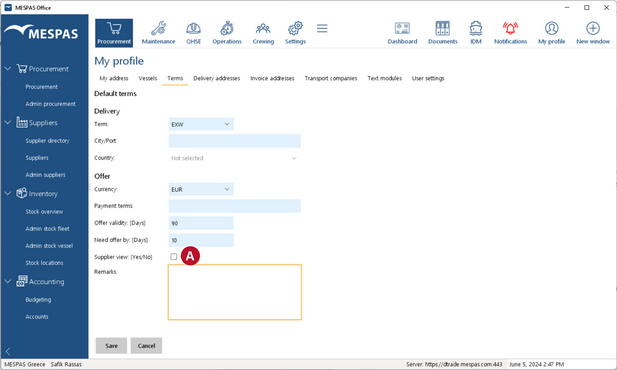The height and width of the screenshot is (370, 617).
Task: Open the Procurement module icon
Action: tap(114, 33)
